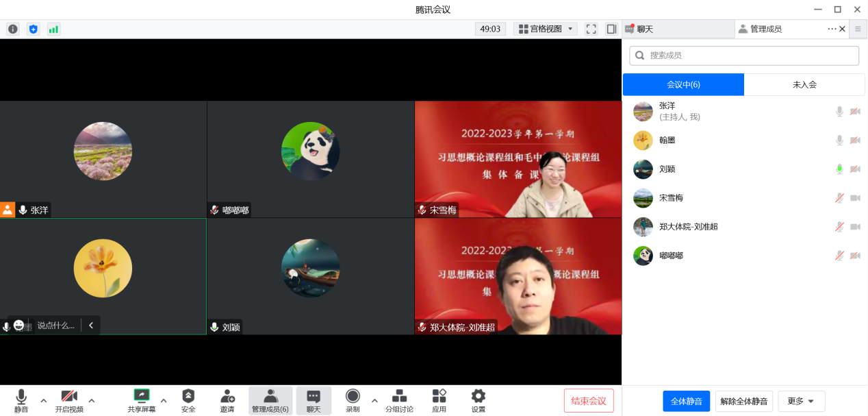Image resolution: width=868 pixels, height=416 pixels.
Task: Unmute 宋雪梅's microphone in member list
Action: 839,197
